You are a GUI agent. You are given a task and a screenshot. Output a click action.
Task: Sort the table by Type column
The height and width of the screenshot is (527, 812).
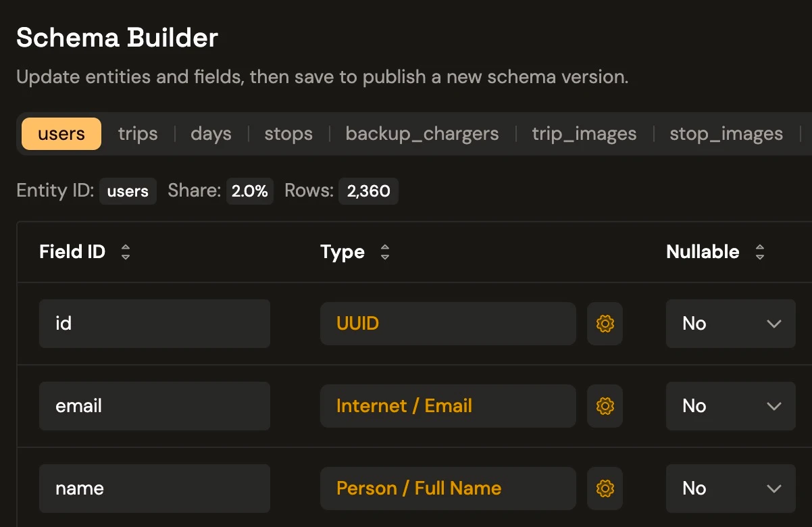tap(384, 251)
